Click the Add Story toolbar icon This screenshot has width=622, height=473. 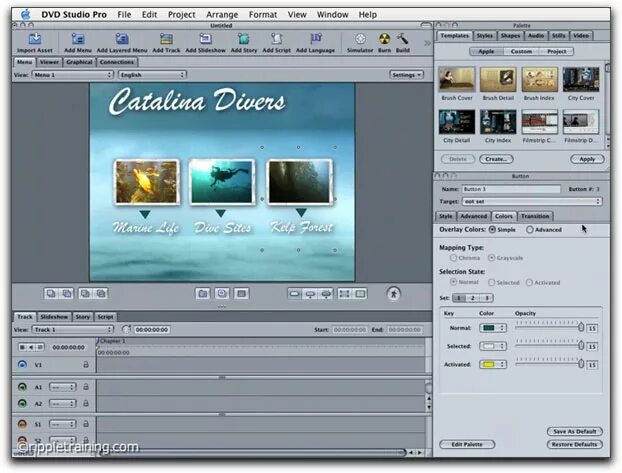[244, 39]
